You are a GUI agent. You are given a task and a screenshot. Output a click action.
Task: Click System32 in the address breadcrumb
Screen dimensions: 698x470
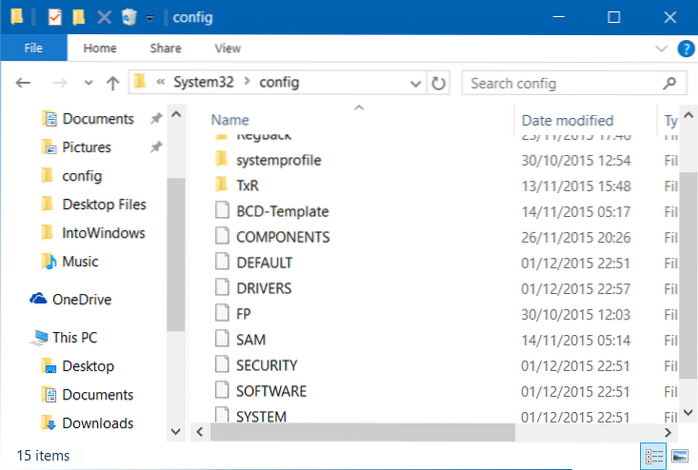pos(208,83)
